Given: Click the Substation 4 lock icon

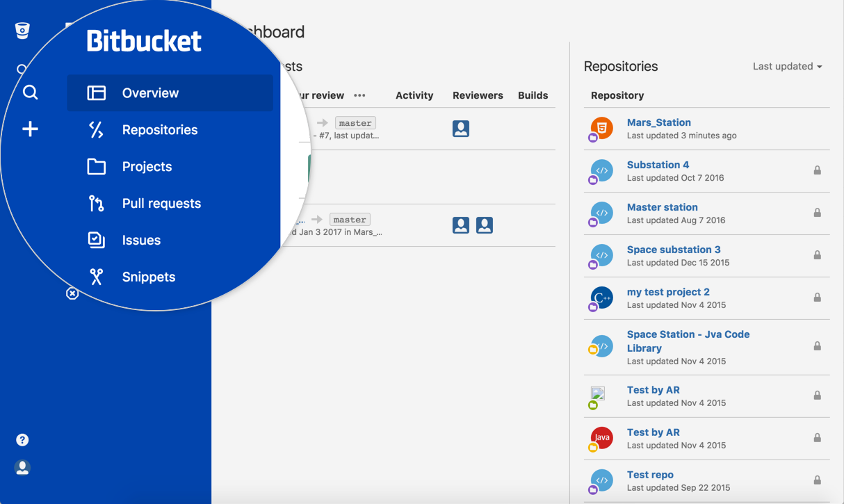Looking at the screenshot, I should tap(818, 170).
